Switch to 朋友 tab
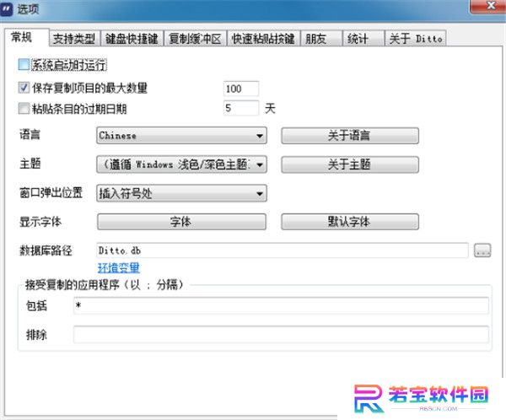 pyautogui.click(x=321, y=39)
